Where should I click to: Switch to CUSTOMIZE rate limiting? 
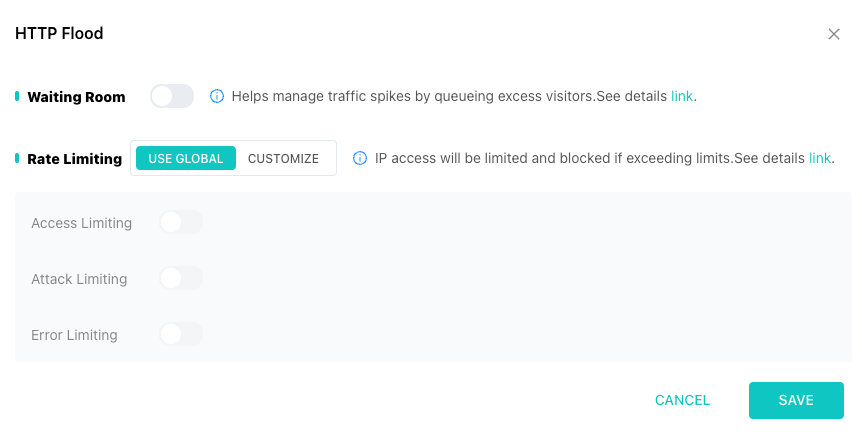pos(283,158)
